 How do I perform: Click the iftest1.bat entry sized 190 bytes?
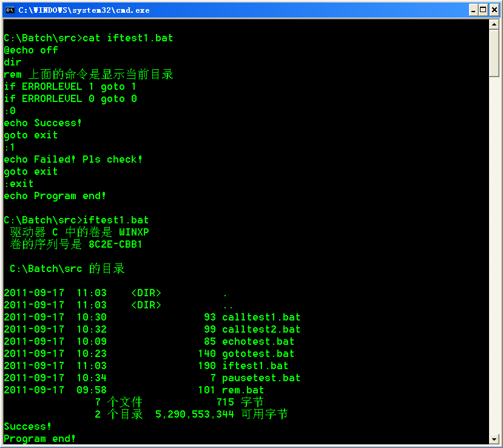(255, 365)
